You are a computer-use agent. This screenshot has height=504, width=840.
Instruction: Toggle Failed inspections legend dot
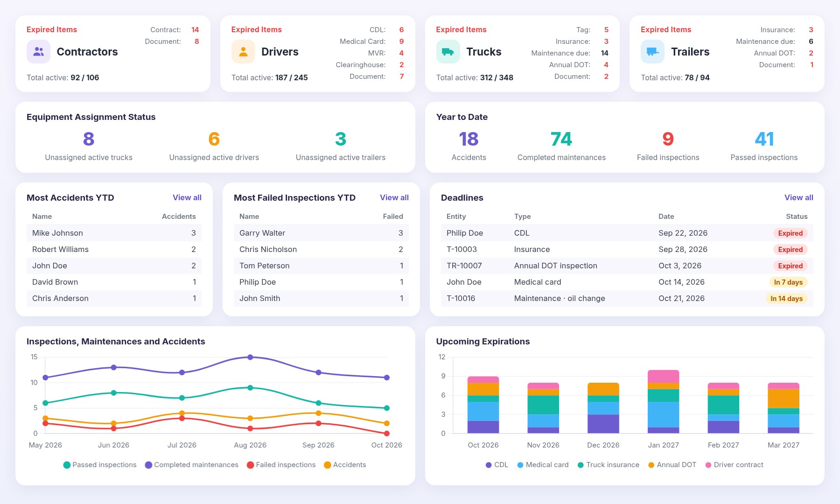(250, 465)
